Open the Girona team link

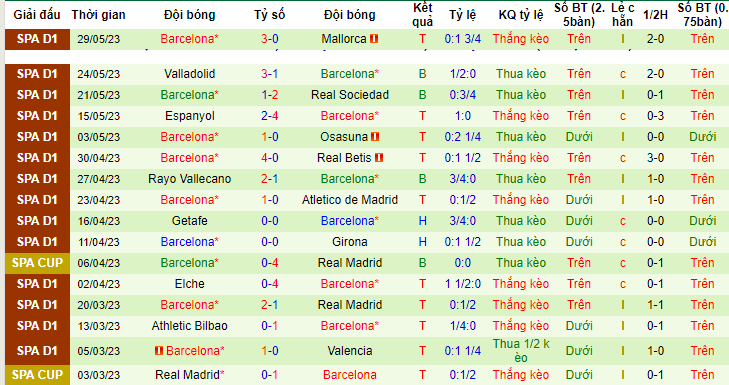(x=350, y=242)
